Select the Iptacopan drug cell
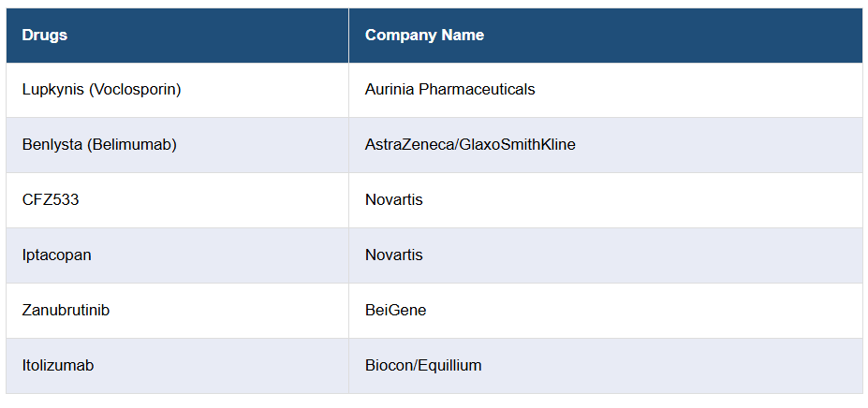This screenshot has height=408, width=868. [57, 255]
